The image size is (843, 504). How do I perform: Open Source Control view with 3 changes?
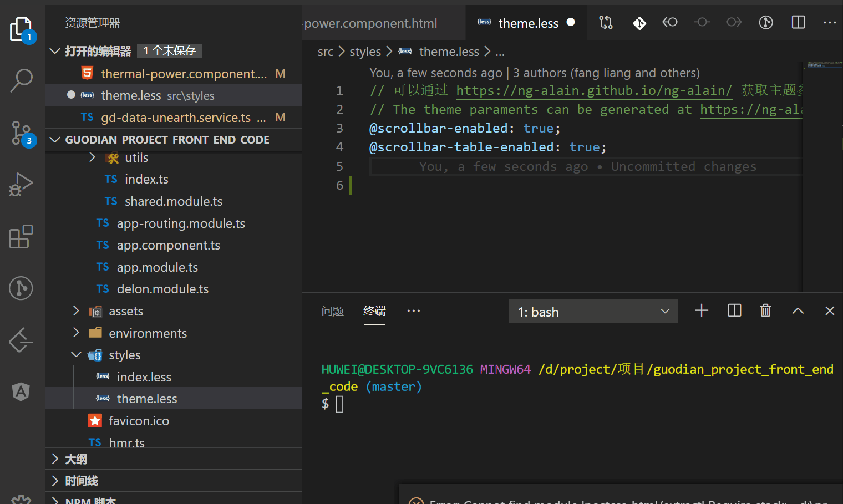(x=22, y=133)
